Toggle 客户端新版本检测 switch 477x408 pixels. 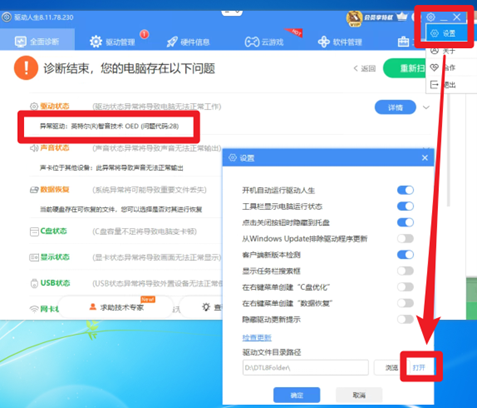[405, 255]
